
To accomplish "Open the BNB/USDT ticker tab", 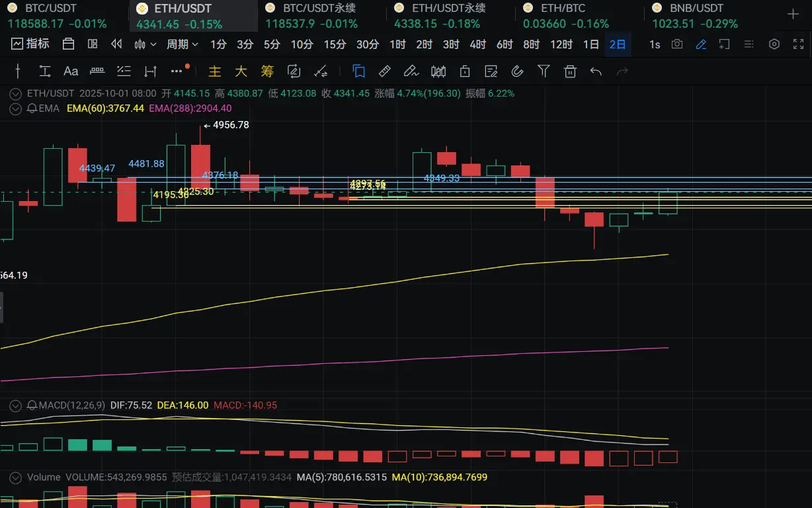I will click(x=709, y=16).
